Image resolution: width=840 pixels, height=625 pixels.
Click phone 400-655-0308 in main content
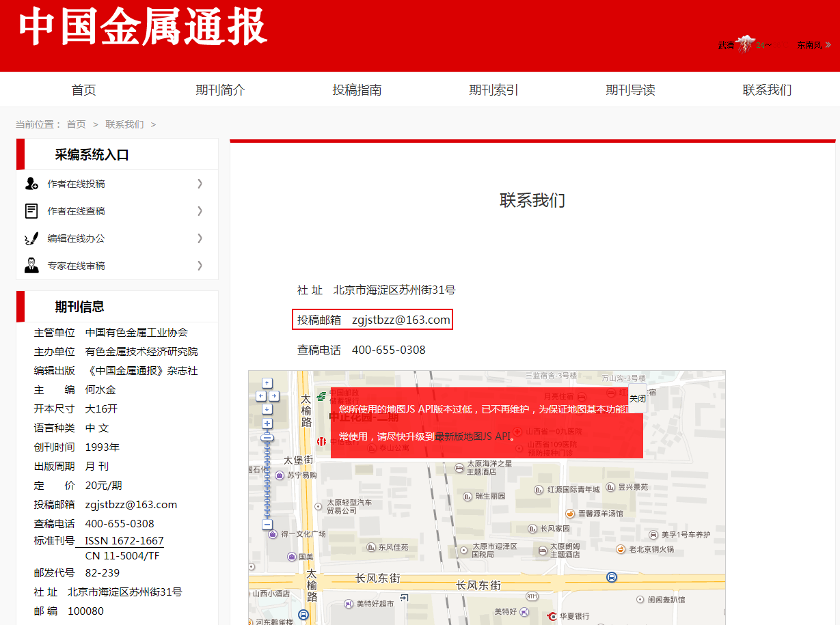389,350
